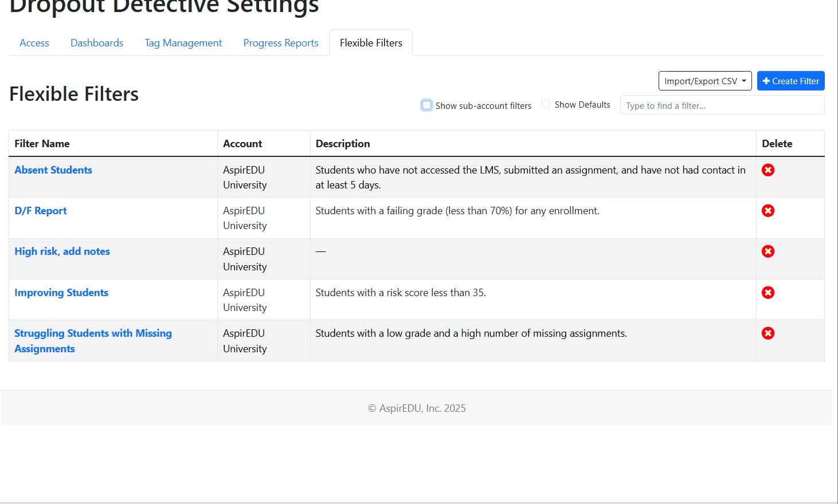Open the Progress Reports tab
838x504 pixels.
coord(281,43)
